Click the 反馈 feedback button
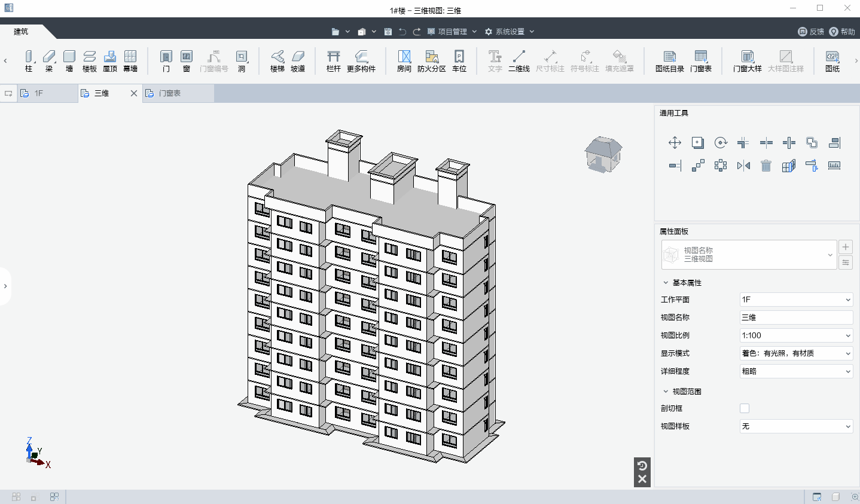This screenshot has height=504, width=860. coord(811,32)
